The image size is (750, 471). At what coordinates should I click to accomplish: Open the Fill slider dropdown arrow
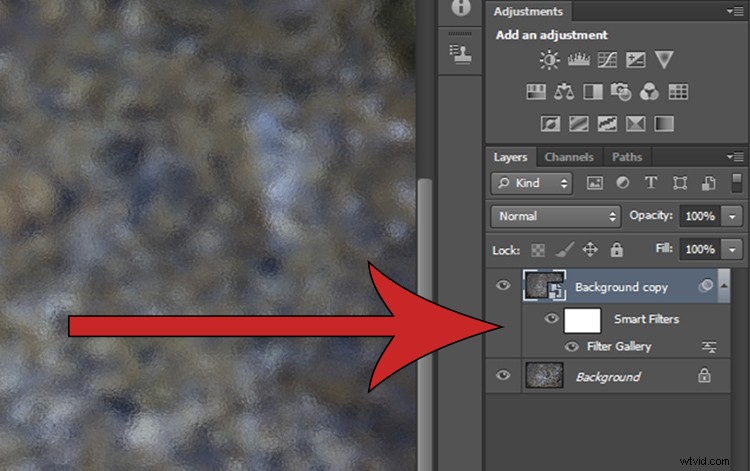(732, 249)
